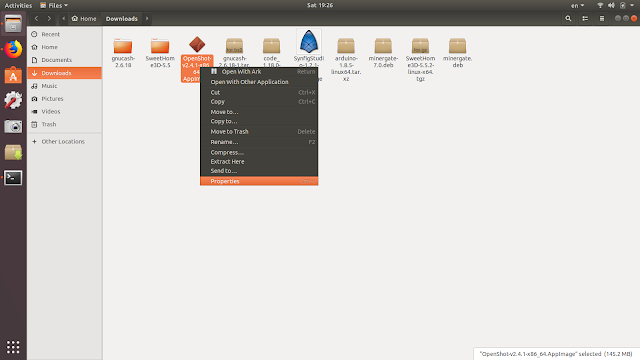Viewport: 640px width, 360px height.
Task: Expand path bar right arrow after Downloads
Action: pos(147,18)
